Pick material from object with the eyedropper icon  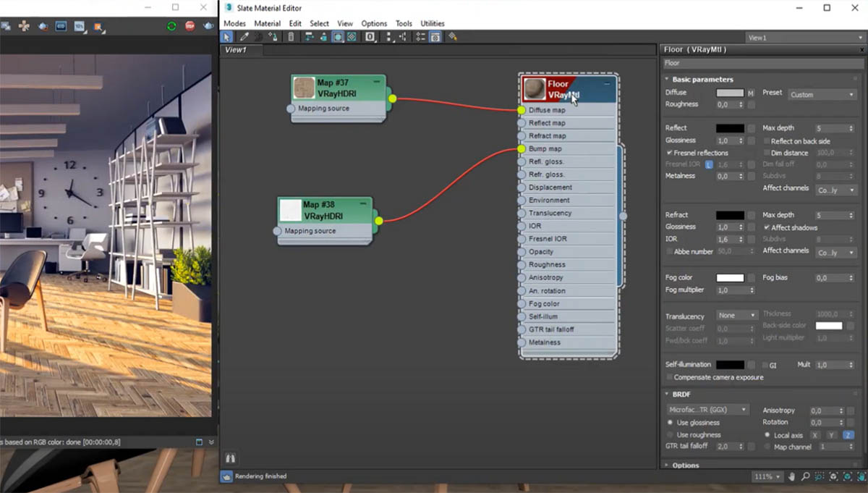[244, 36]
